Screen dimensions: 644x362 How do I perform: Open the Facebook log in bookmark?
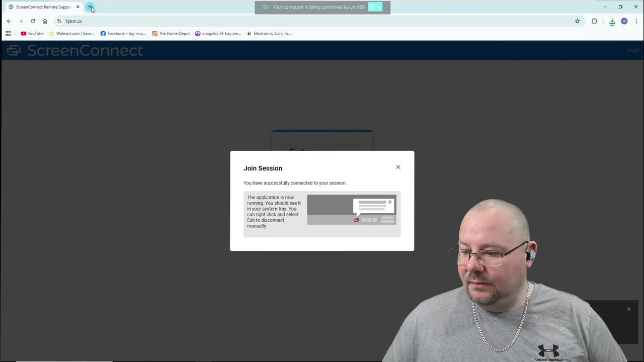[x=123, y=34]
